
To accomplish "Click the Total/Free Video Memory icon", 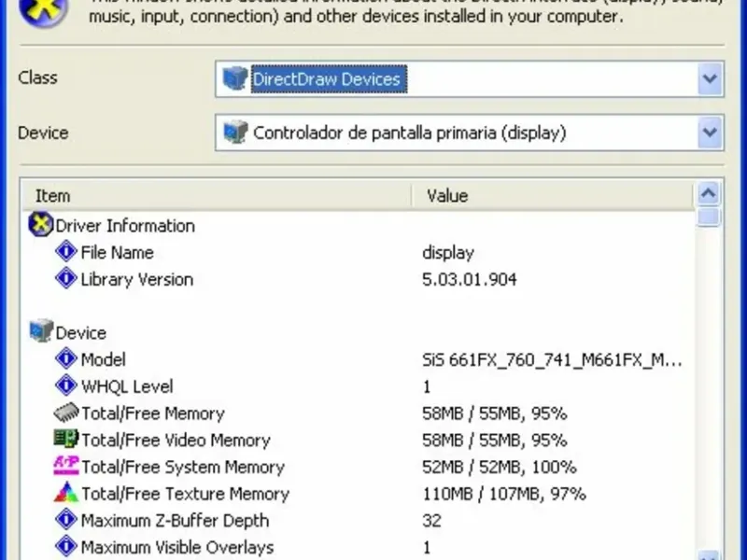I will [66, 440].
